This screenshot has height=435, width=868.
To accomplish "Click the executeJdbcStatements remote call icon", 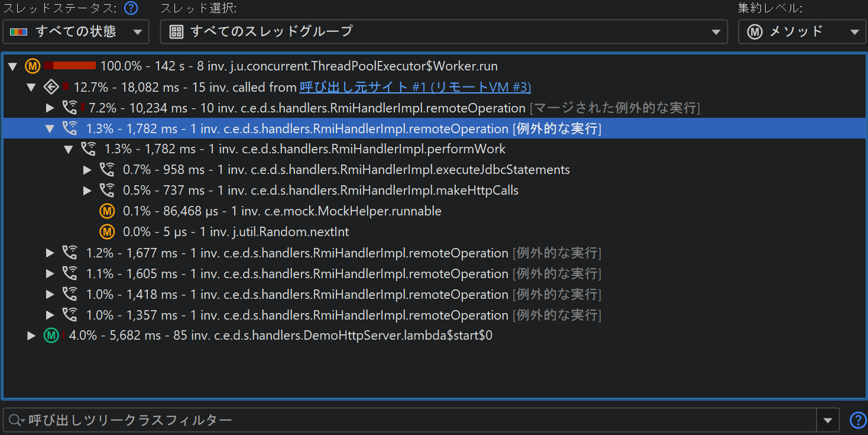I will point(107,170).
